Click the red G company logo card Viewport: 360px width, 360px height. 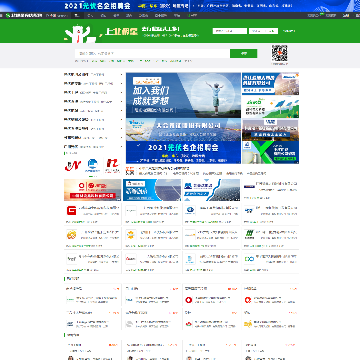point(71,211)
